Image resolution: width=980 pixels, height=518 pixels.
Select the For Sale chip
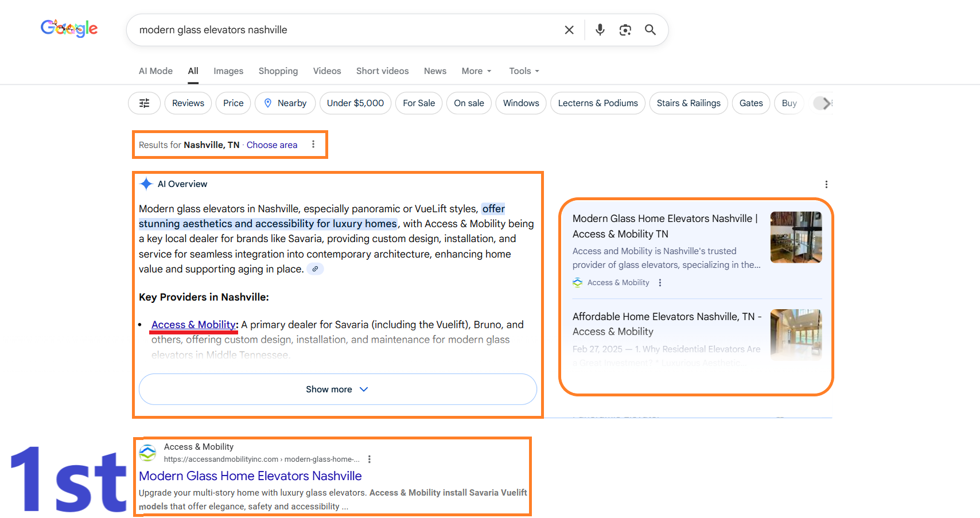click(x=419, y=103)
